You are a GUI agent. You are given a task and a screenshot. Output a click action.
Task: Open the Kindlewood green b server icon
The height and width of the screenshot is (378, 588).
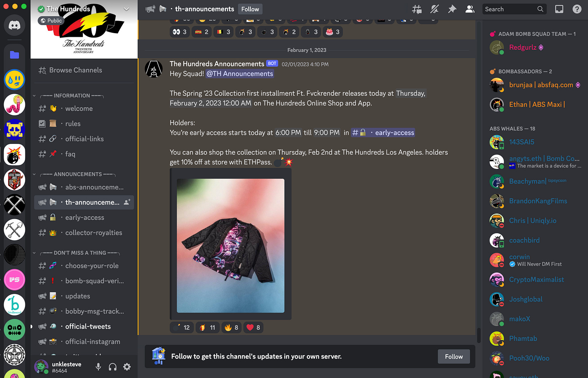(15, 305)
